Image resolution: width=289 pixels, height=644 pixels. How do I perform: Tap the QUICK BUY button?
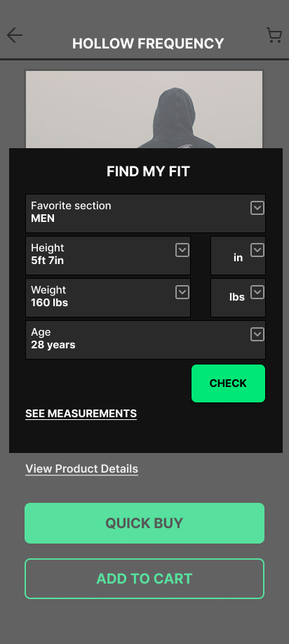pyautogui.click(x=144, y=523)
